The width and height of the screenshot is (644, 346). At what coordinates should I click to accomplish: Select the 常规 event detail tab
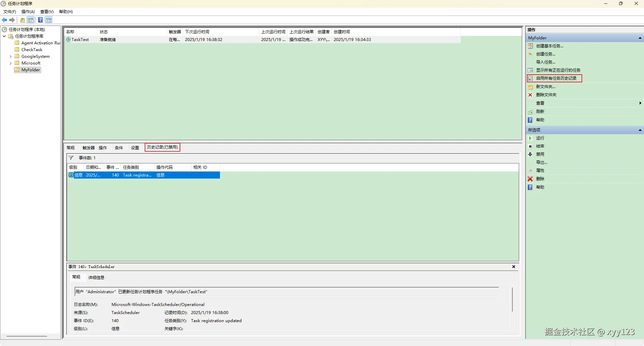pyautogui.click(x=76, y=277)
